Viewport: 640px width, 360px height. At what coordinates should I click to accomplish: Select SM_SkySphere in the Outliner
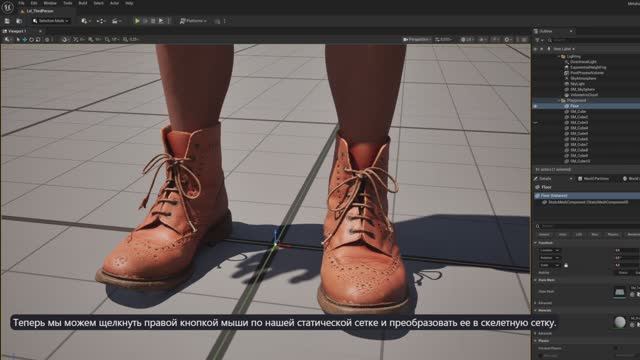point(582,89)
